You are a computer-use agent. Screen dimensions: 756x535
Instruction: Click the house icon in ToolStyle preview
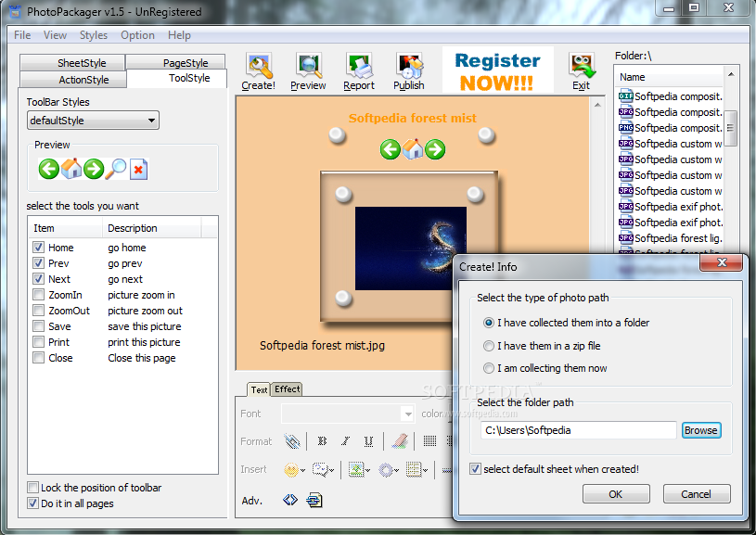click(70, 169)
